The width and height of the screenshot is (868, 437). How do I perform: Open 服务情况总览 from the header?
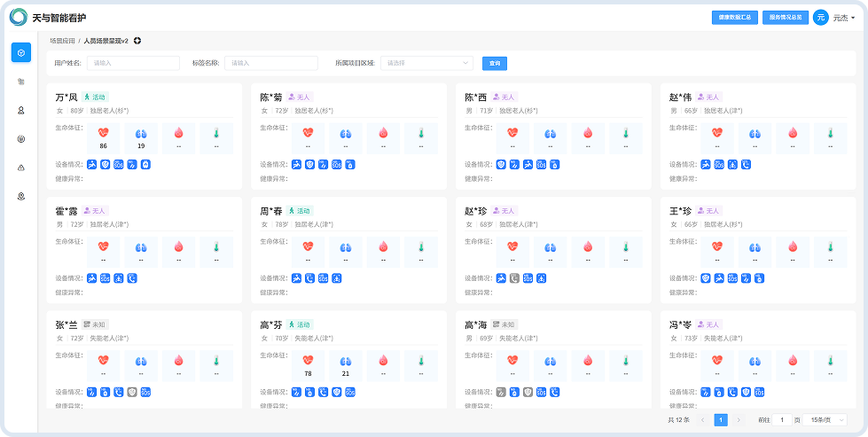pyautogui.click(x=786, y=18)
